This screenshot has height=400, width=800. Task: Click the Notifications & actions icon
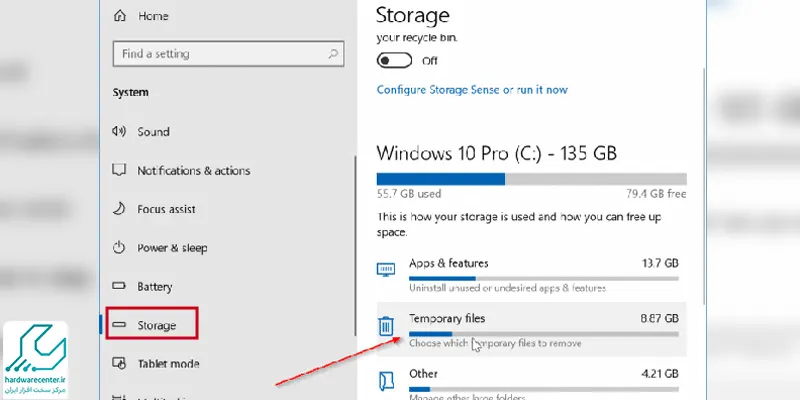119,170
